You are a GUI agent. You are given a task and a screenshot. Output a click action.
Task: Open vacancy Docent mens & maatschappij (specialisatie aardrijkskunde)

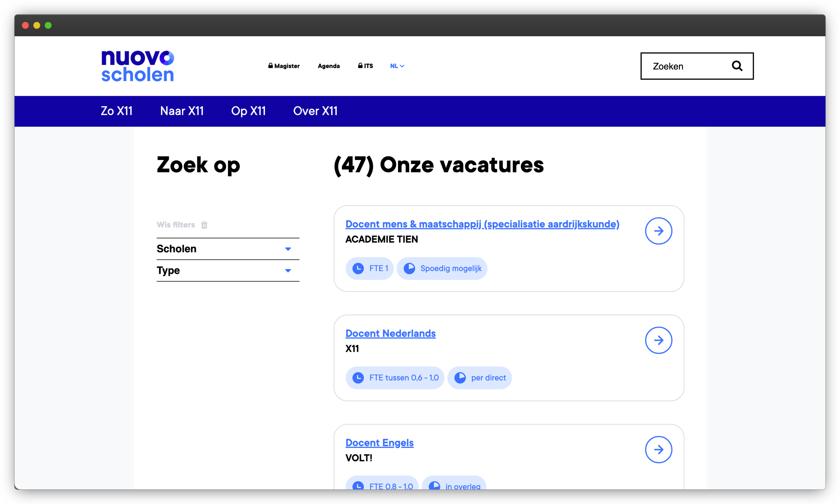tap(482, 224)
